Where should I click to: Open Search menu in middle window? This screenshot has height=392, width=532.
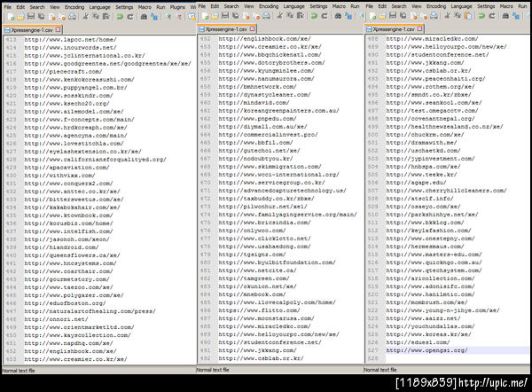coord(231,6)
